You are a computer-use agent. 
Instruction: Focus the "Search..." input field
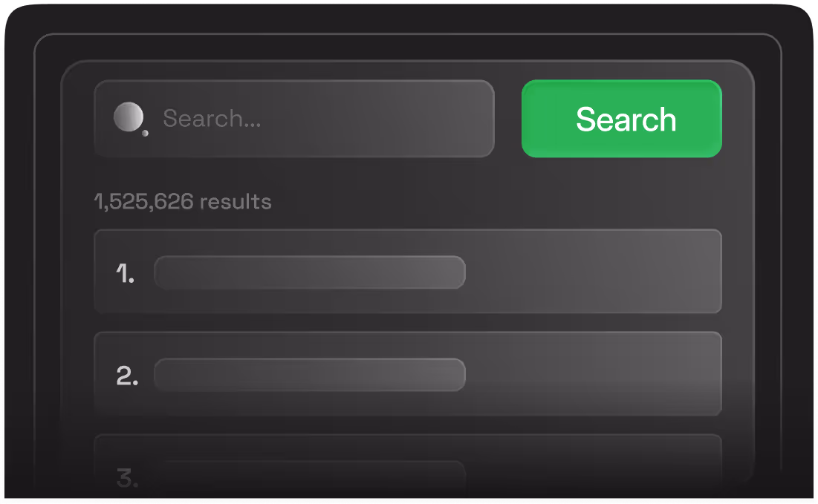point(294,119)
